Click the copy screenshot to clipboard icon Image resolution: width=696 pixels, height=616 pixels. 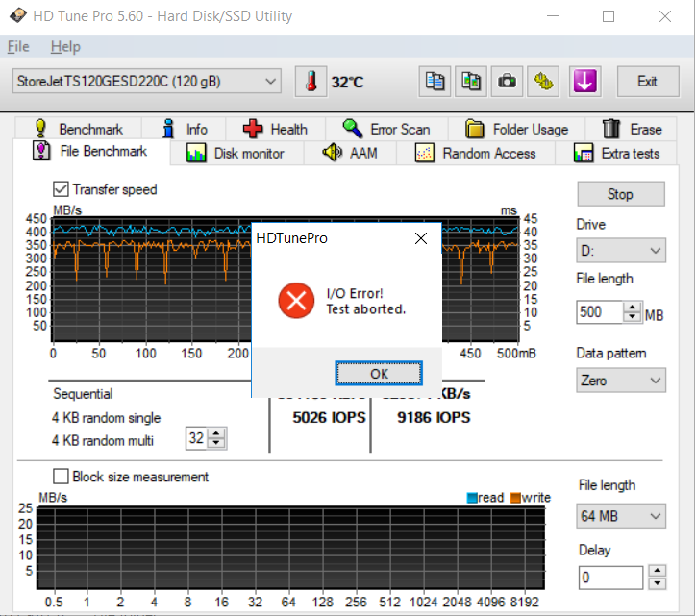pyautogui.click(x=471, y=82)
